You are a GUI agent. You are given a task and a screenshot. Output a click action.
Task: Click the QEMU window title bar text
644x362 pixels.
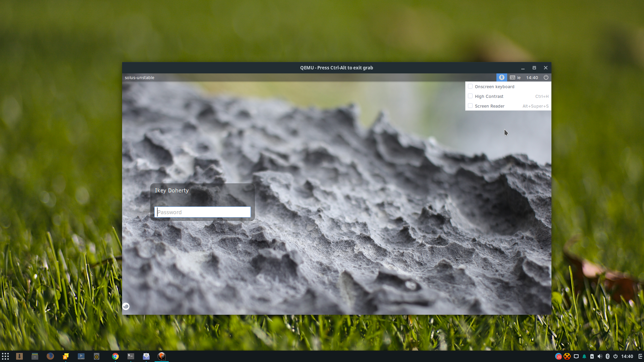[x=336, y=68]
